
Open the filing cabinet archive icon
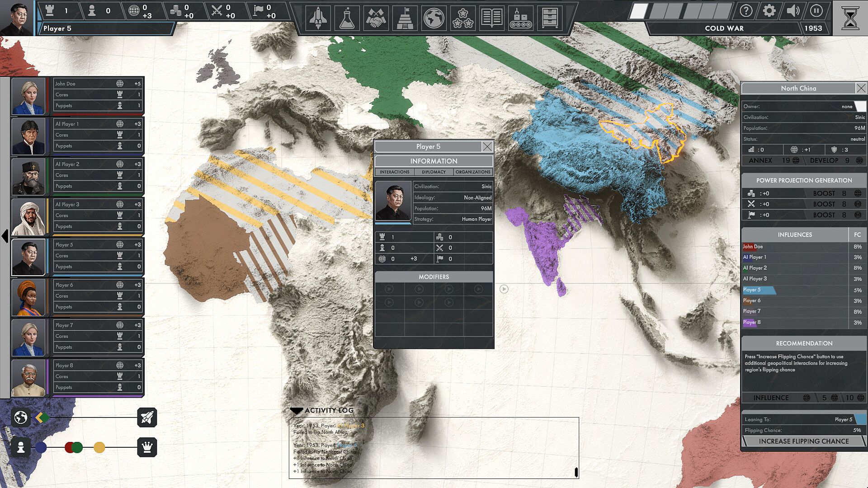(549, 18)
